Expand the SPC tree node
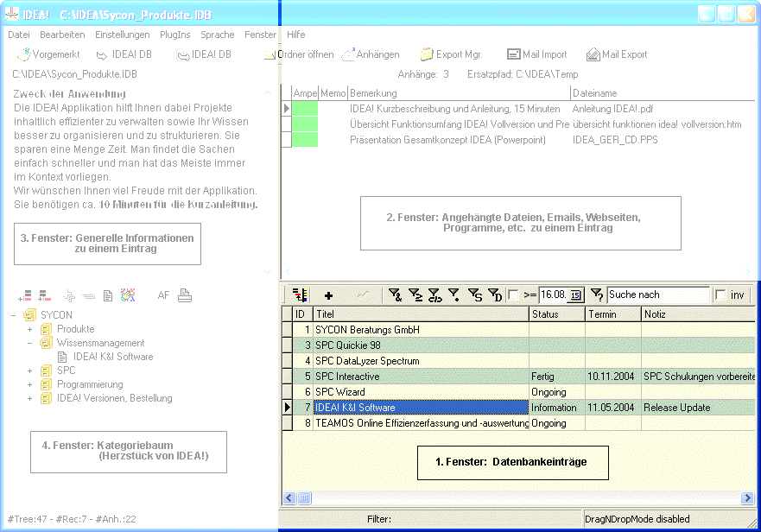Viewport: 761px width, 532px height. pos(29,370)
